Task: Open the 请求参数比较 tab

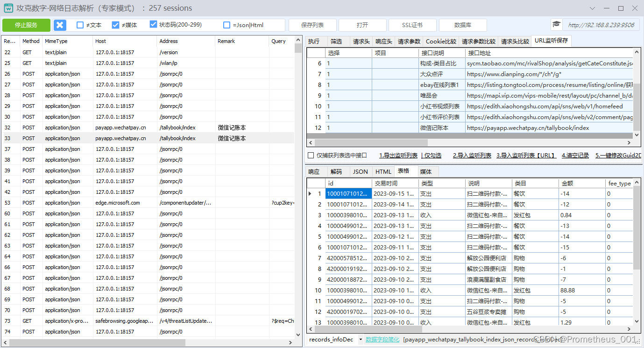Action: point(479,42)
